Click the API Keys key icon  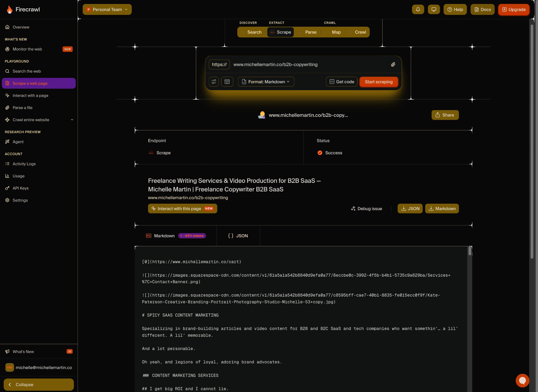[7, 188]
